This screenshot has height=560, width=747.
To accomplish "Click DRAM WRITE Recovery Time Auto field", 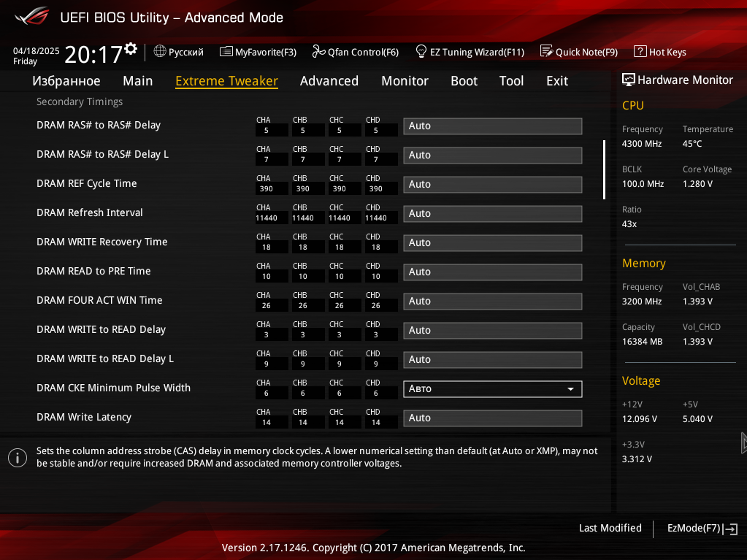I will [493, 243].
